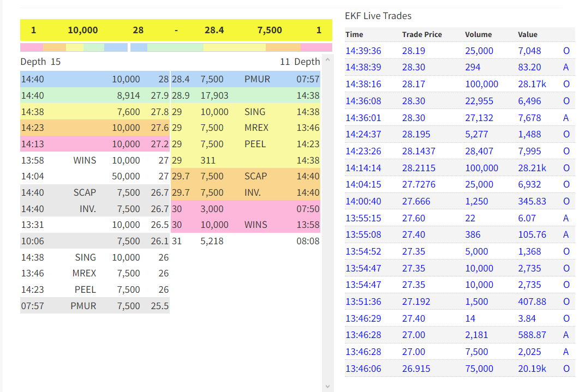Click the "PMUR" market maker on the 28.4 ask row
This screenshot has width=580, height=392.
tap(257, 80)
